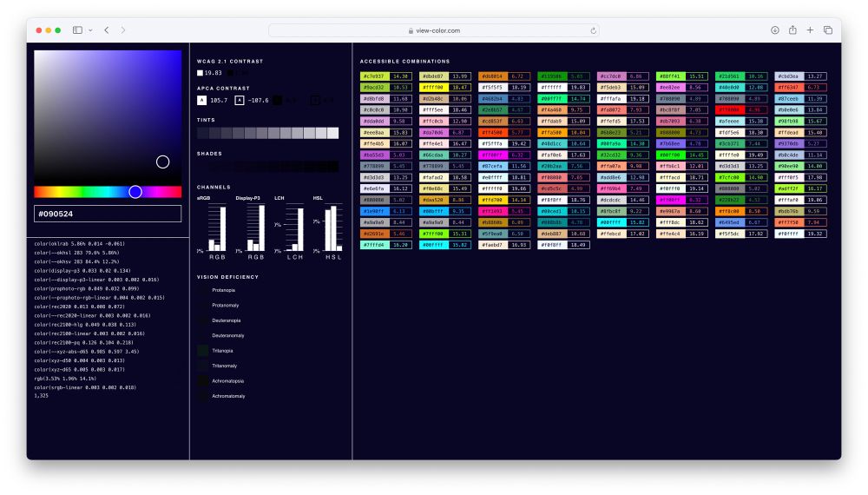Click the hue slider handle

[x=135, y=192]
